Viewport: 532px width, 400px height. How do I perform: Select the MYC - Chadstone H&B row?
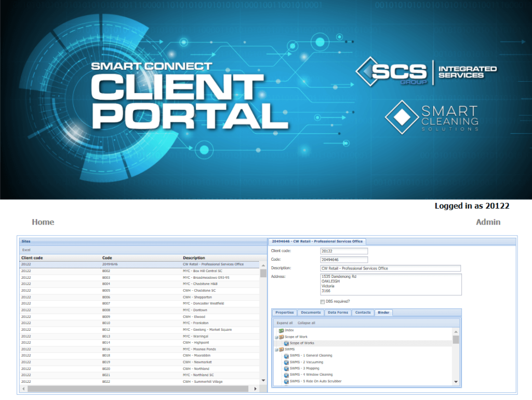coord(139,284)
